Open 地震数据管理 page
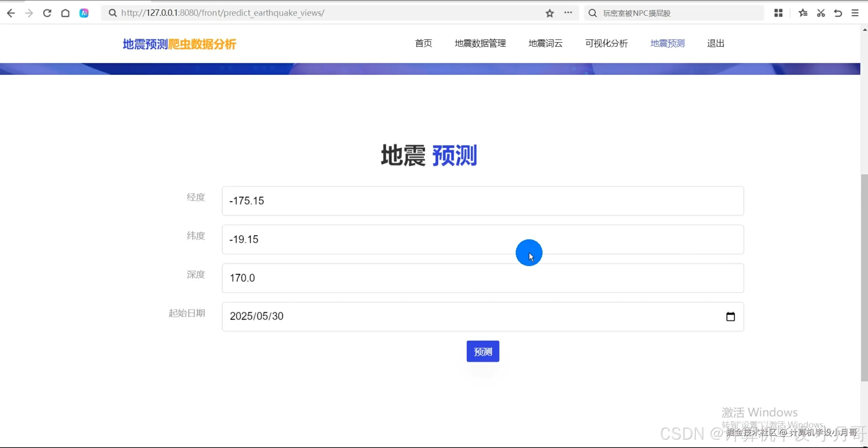This screenshot has height=448, width=868. pyautogui.click(x=480, y=43)
